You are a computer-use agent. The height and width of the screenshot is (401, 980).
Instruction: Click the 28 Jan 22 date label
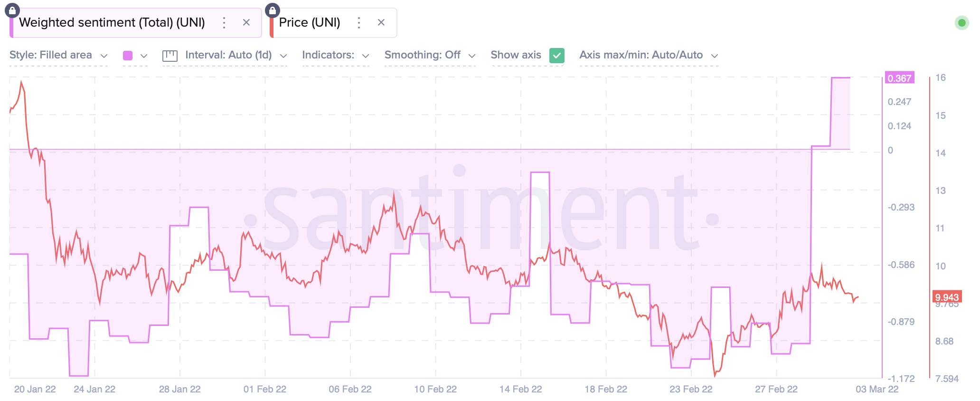(x=180, y=389)
